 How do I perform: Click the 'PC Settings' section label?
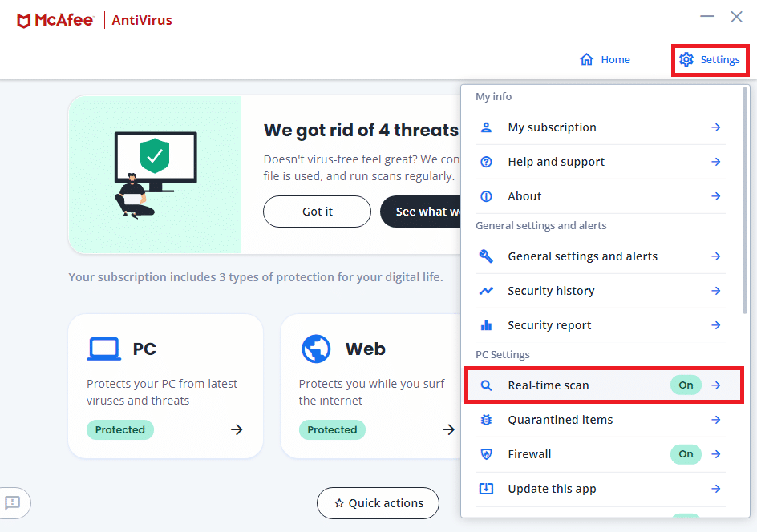pyautogui.click(x=503, y=354)
